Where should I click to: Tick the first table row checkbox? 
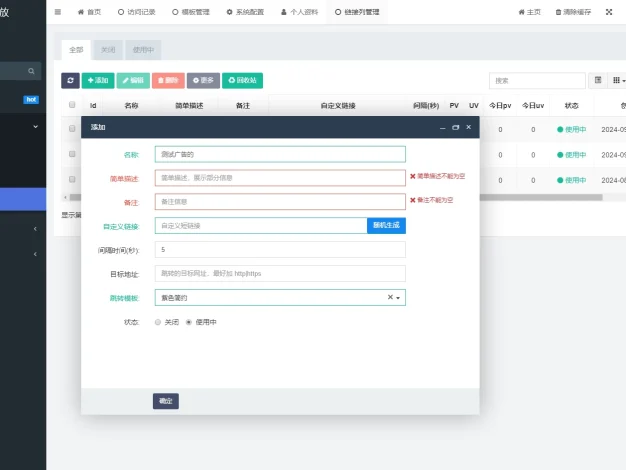coord(72,129)
